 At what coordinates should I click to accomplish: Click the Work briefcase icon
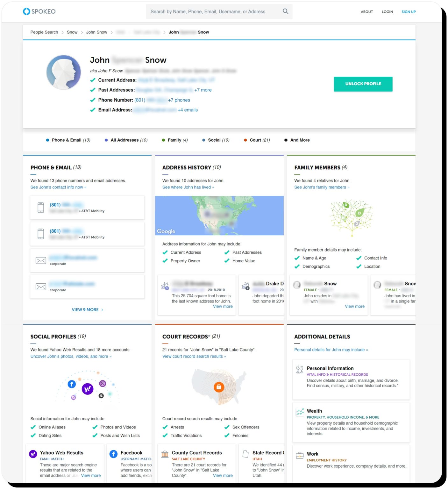click(300, 456)
